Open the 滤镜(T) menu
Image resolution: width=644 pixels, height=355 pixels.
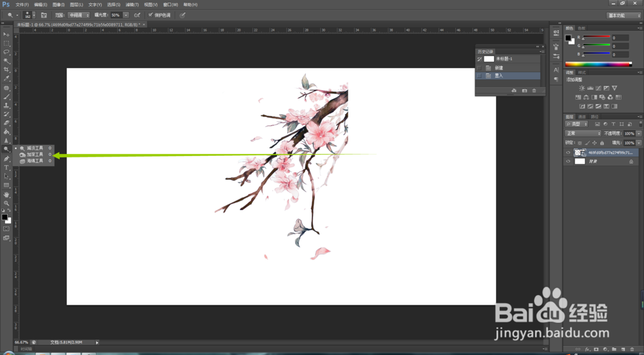point(132,5)
